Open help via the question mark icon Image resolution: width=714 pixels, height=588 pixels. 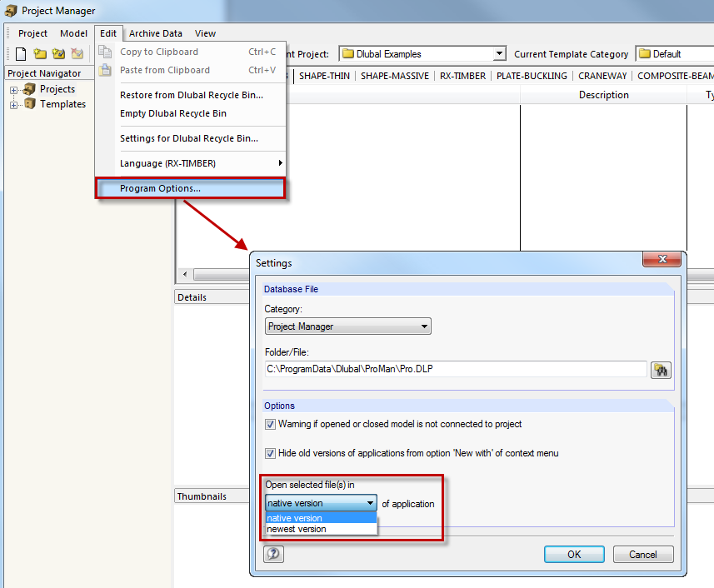273,554
